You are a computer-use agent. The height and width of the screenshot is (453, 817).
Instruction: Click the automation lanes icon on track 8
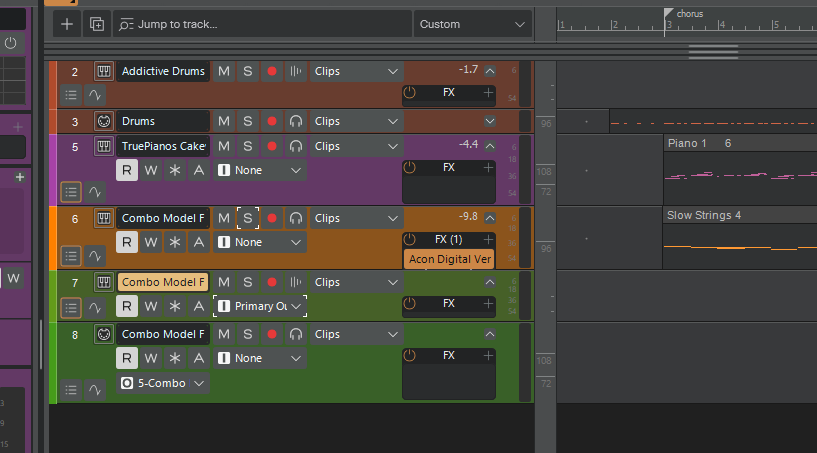tap(95, 384)
